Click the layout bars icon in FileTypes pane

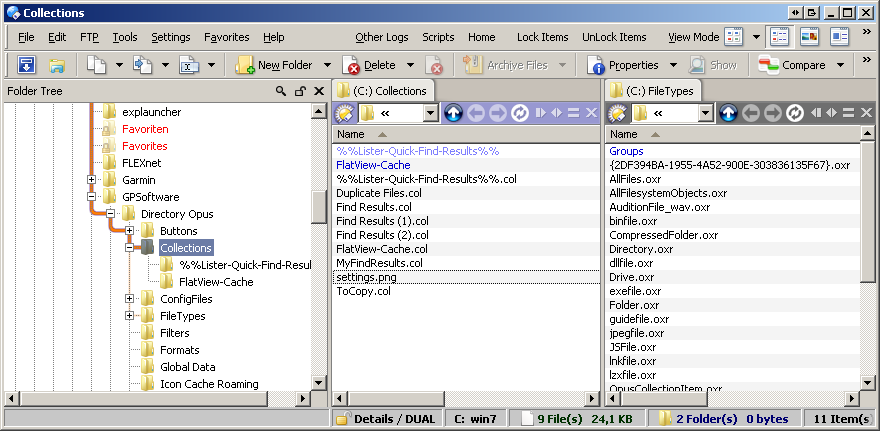coord(848,113)
